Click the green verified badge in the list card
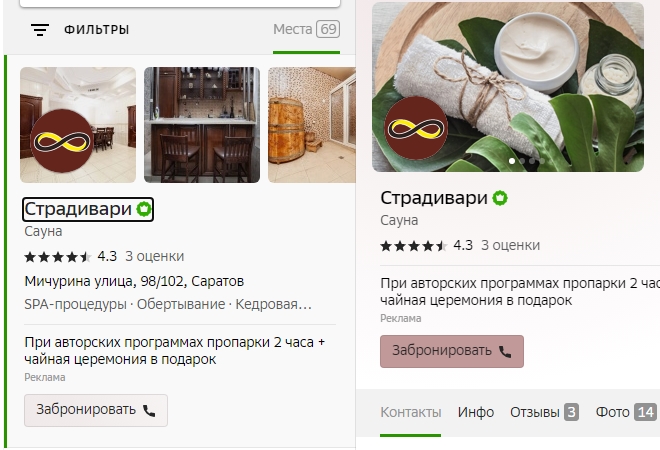The height and width of the screenshot is (450, 660). [144, 209]
